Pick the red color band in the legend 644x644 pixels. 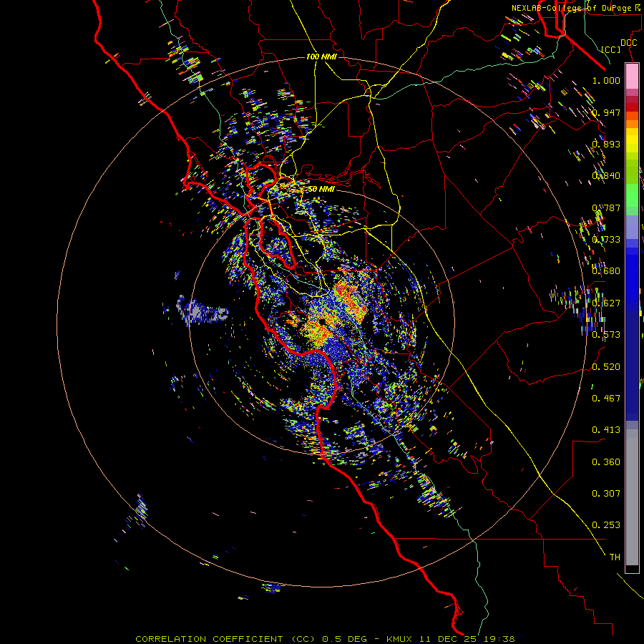(x=632, y=107)
